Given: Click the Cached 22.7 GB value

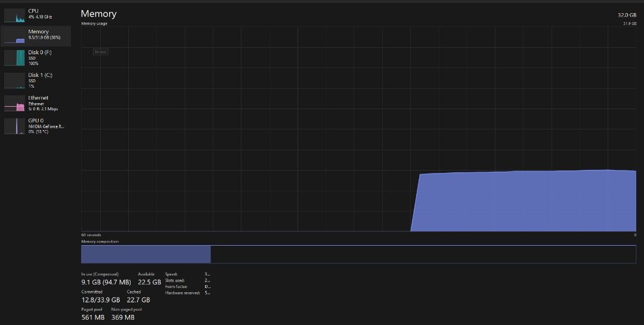Looking at the screenshot, I should click(x=138, y=300).
